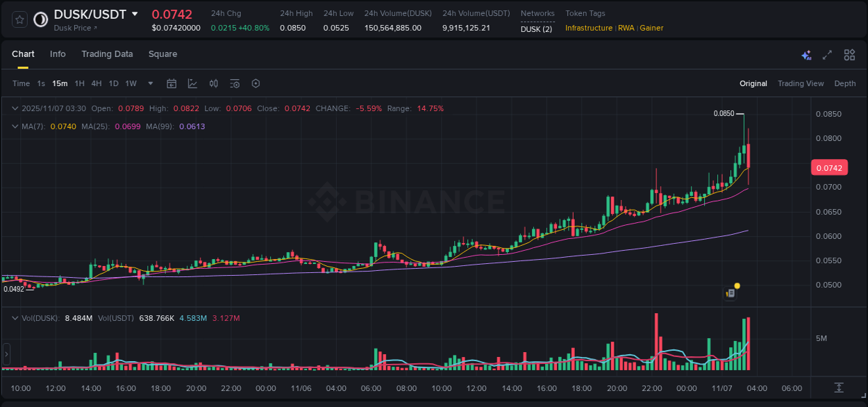Collapse the OHLC info row via its chevron
The height and width of the screenshot is (407, 868).
pos(14,108)
